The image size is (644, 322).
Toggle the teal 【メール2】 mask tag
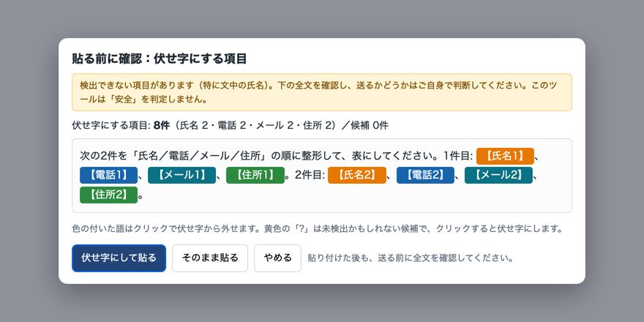[498, 175]
